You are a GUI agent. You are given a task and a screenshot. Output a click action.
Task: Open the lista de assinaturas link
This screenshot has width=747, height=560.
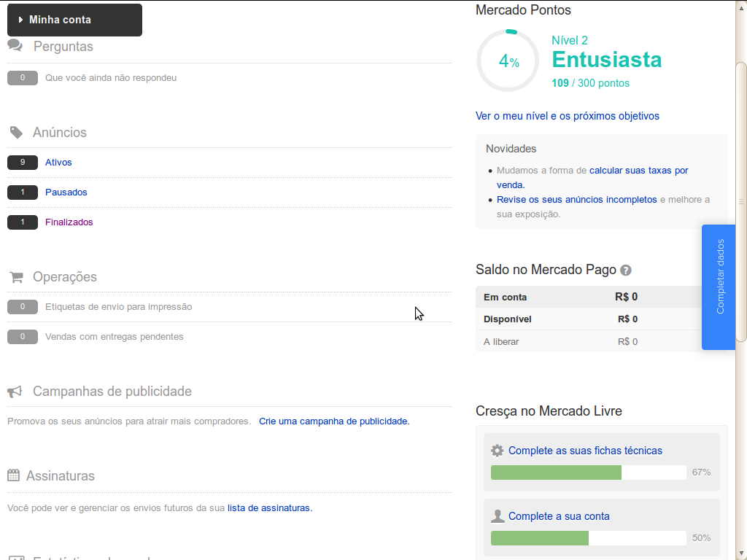point(270,508)
